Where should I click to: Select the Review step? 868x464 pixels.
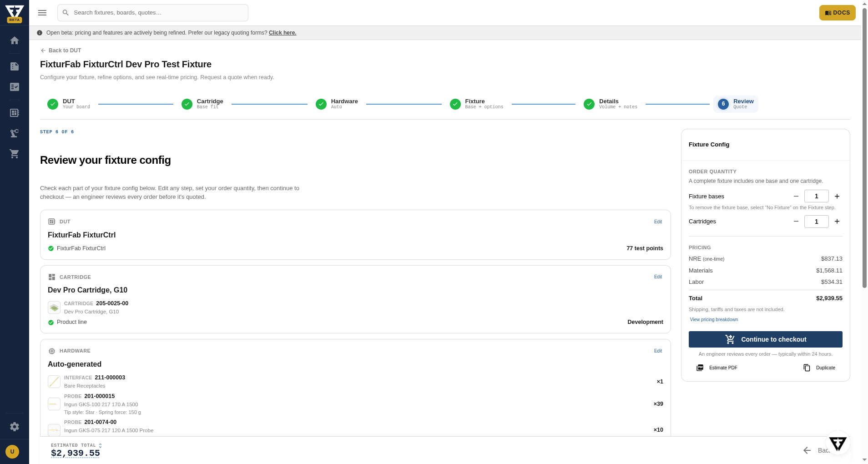[x=736, y=104]
